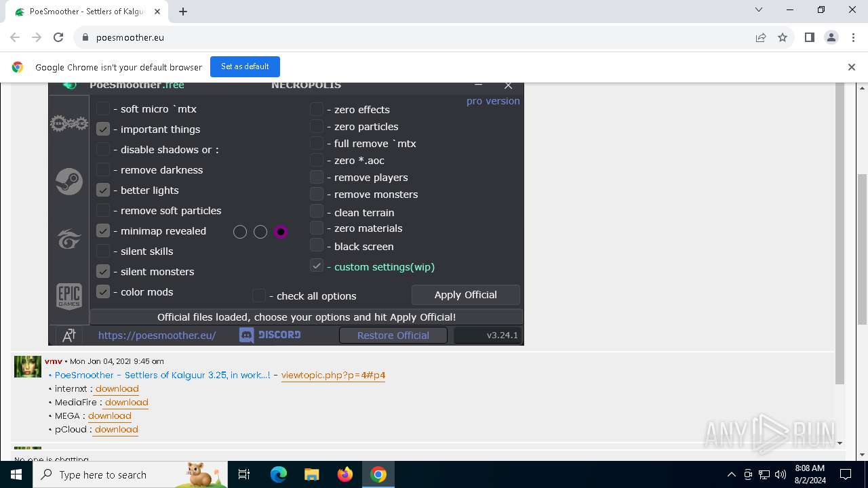868x488 pixels.
Task: Uncheck the better lights checkbox
Action: 103,190
